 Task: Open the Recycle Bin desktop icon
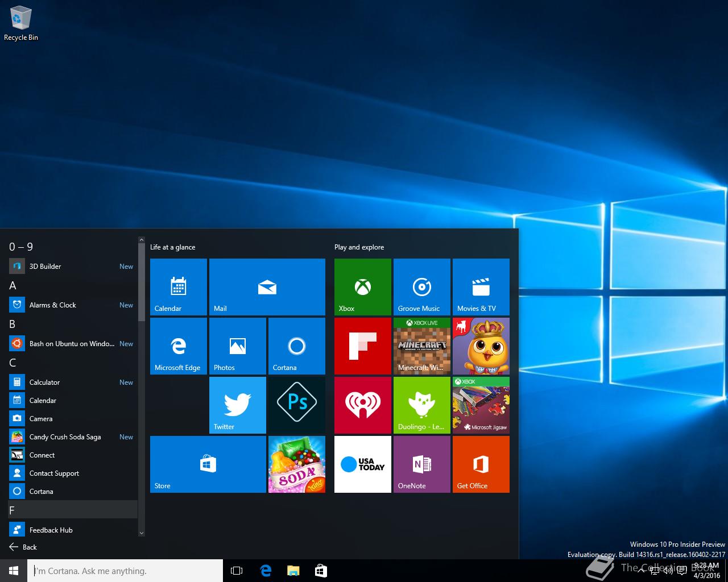tap(21, 24)
